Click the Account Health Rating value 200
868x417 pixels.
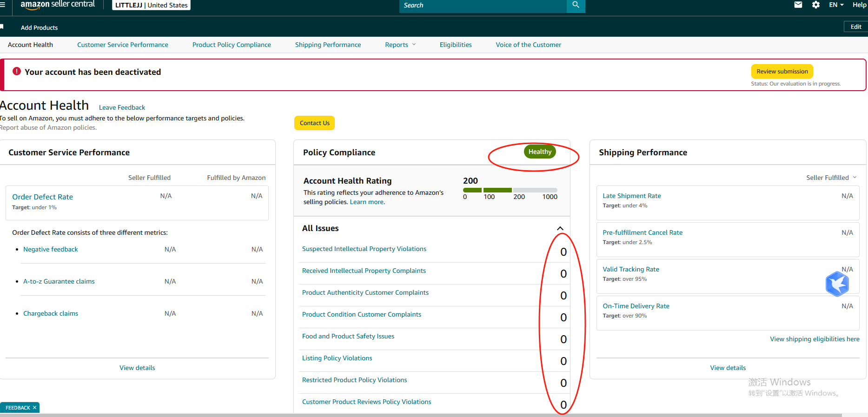click(x=470, y=181)
